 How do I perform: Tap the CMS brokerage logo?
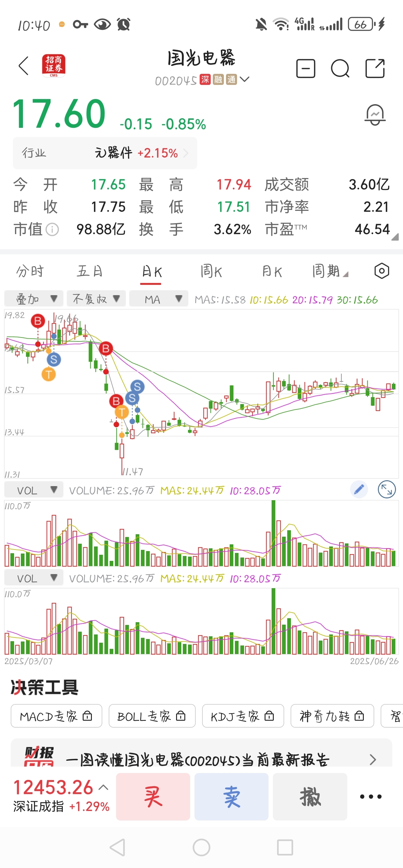click(x=54, y=66)
